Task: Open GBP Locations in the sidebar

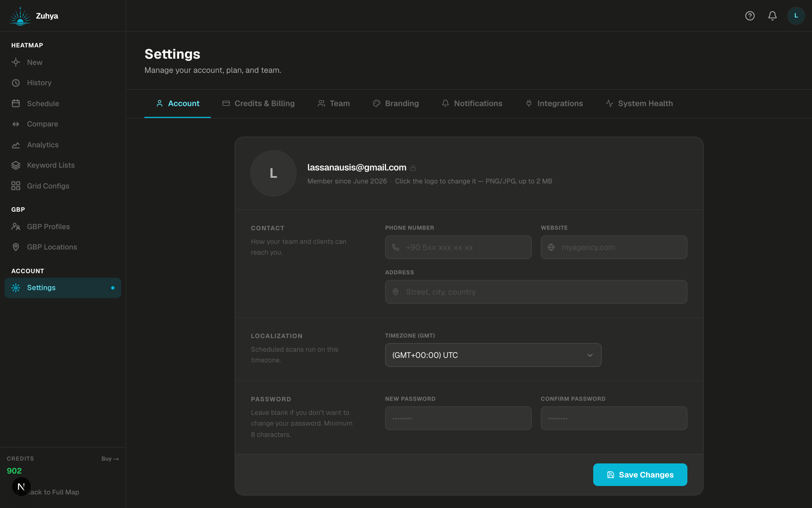Action: (x=63, y=247)
